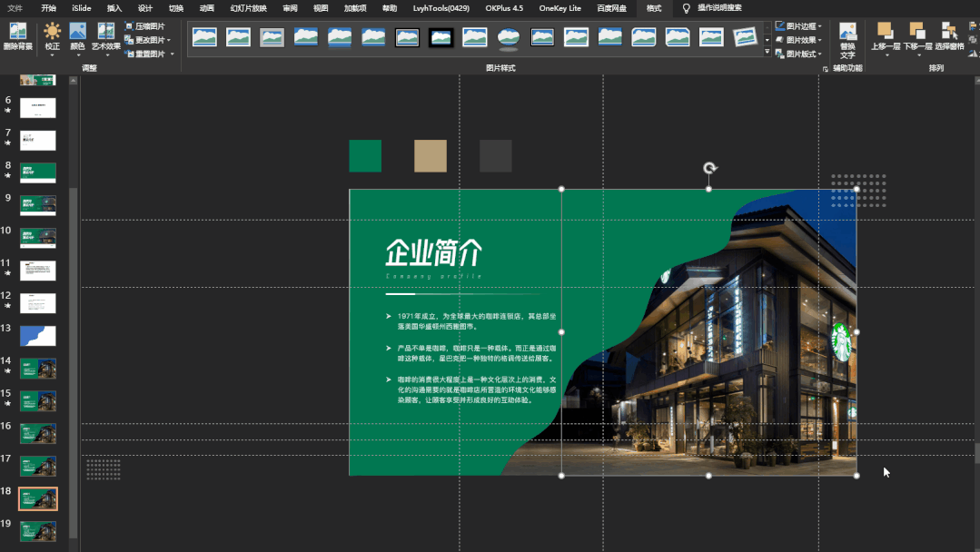This screenshot has width=980, height=552.
Task: Expand the Picture Layout (图片版式) dropdown
Action: click(x=800, y=54)
